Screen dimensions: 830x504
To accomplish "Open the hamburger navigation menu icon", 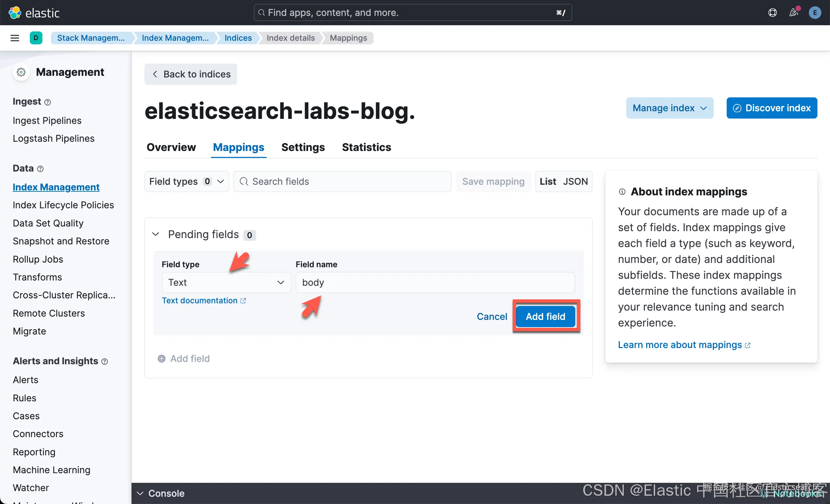I will [15, 38].
